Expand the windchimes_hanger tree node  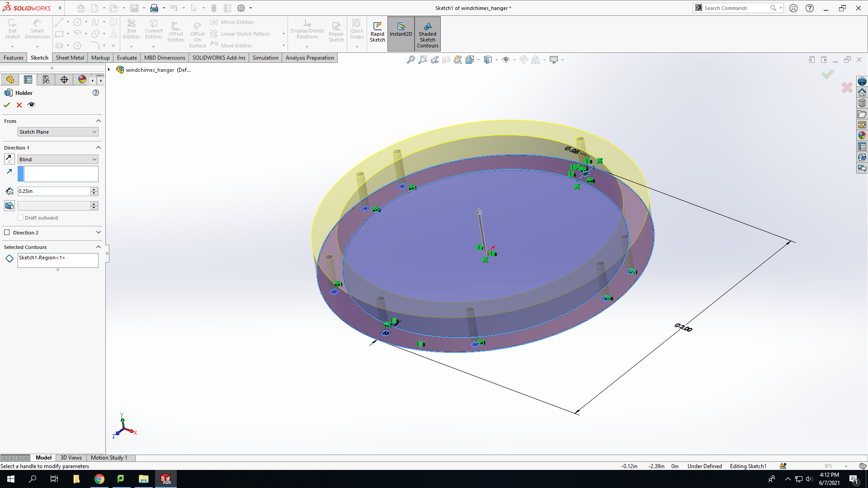pyautogui.click(x=109, y=70)
